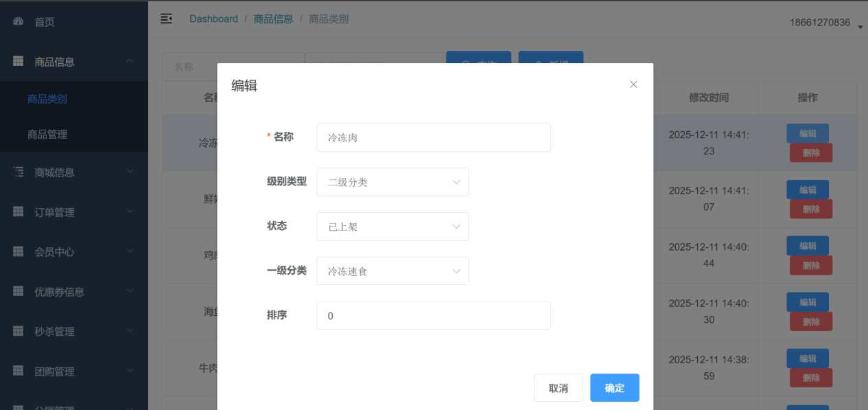Click the hamburger sidebar collapse icon
The image size is (868, 410).
click(x=166, y=19)
